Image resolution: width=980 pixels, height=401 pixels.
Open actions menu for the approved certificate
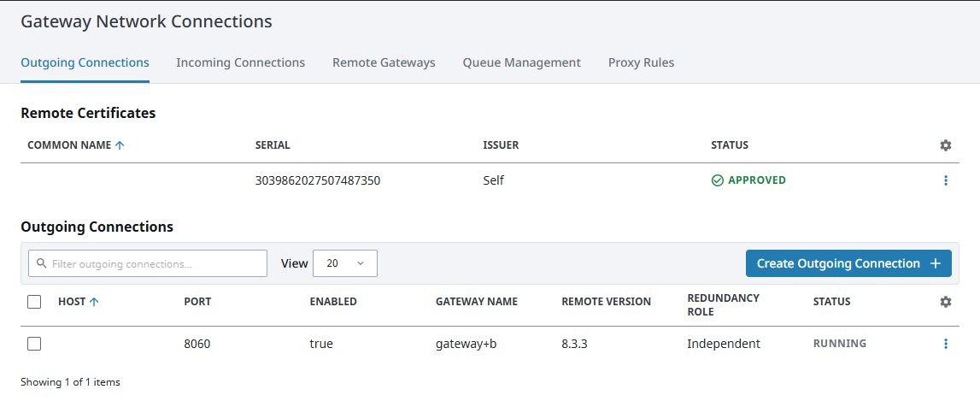946,180
